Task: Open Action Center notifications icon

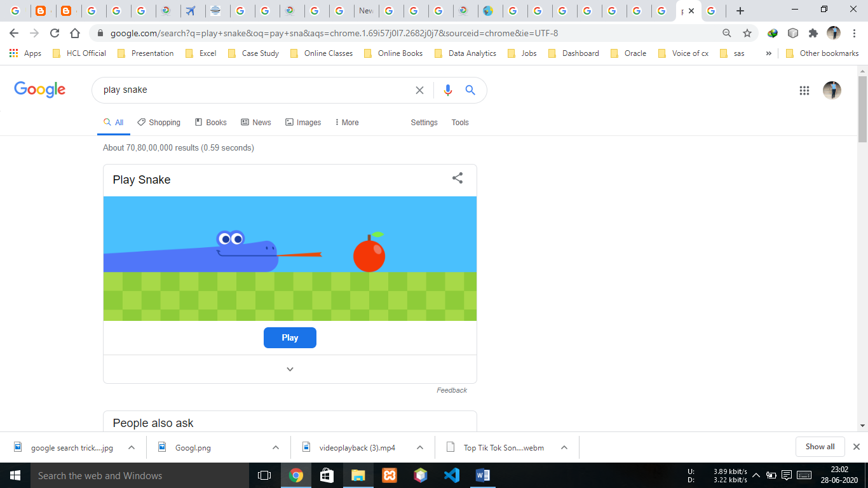Action: [x=786, y=475]
